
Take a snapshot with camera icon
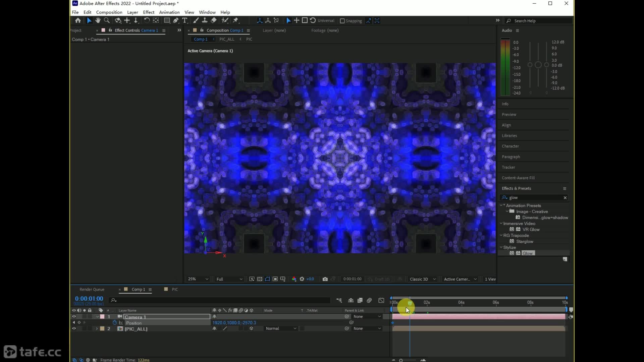pos(325,279)
